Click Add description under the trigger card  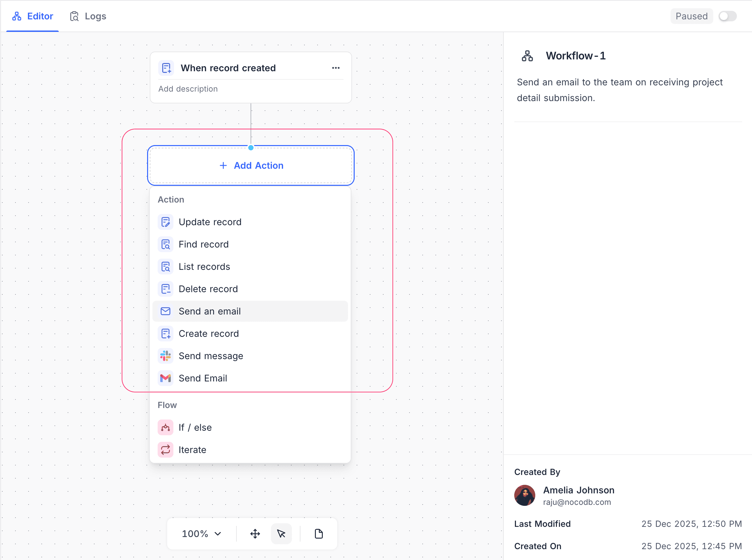(x=188, y=89)
